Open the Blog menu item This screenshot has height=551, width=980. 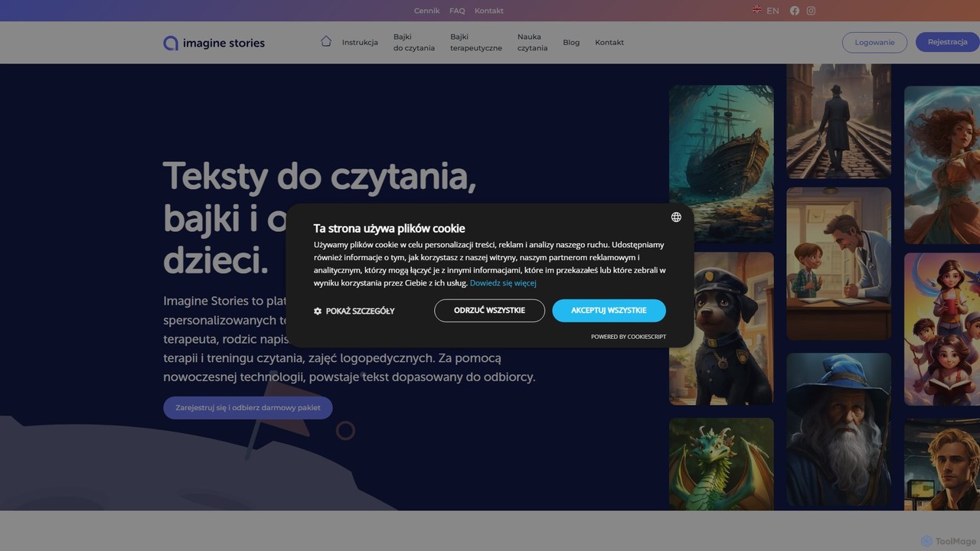pos(571,43)
